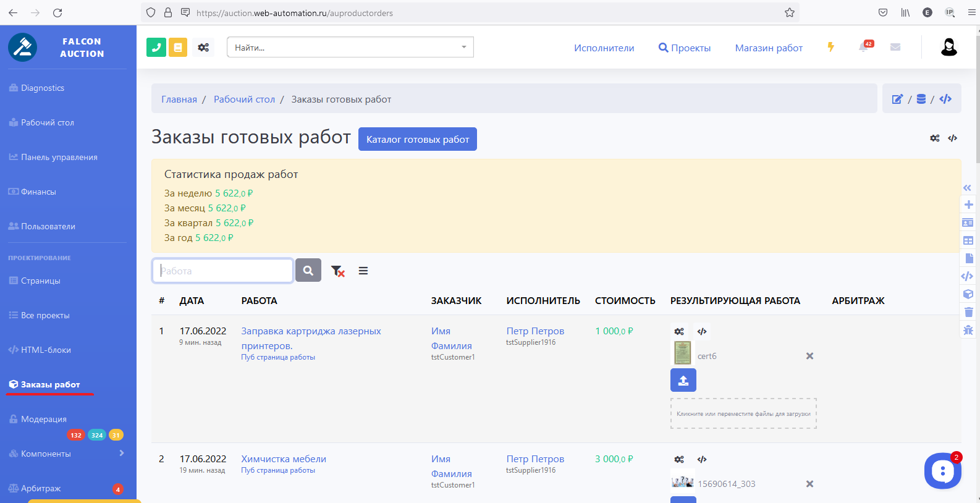Click the green phone call icon
This screenshot has height=503, width=980.
[x=156, y=48]
